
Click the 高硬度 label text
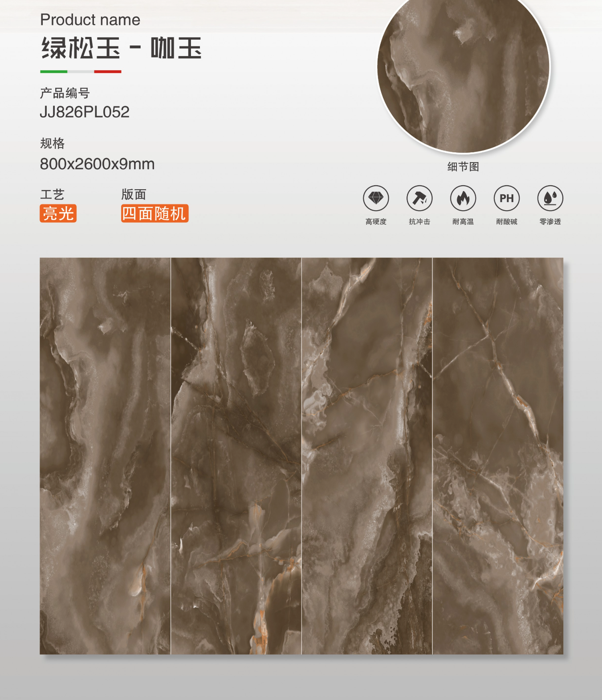click(x=376, y=222)
